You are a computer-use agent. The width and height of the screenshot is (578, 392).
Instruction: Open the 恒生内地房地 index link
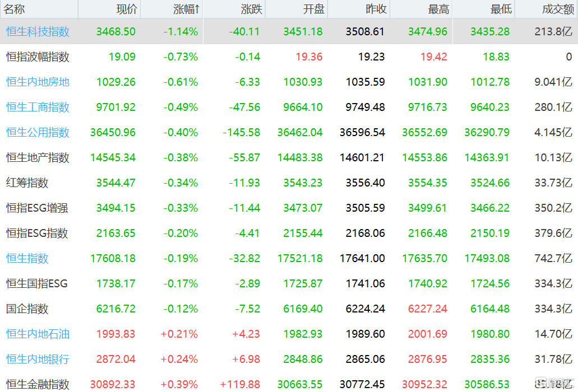click(38, 82)
